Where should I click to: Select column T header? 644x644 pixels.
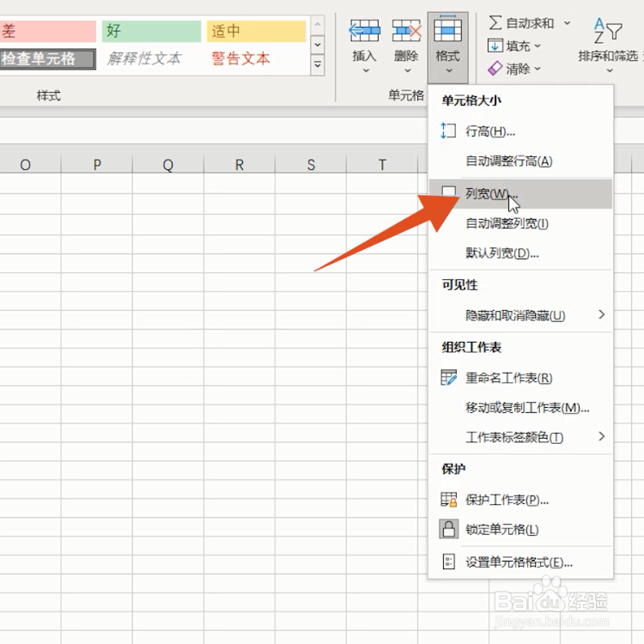tap(382, 164)
